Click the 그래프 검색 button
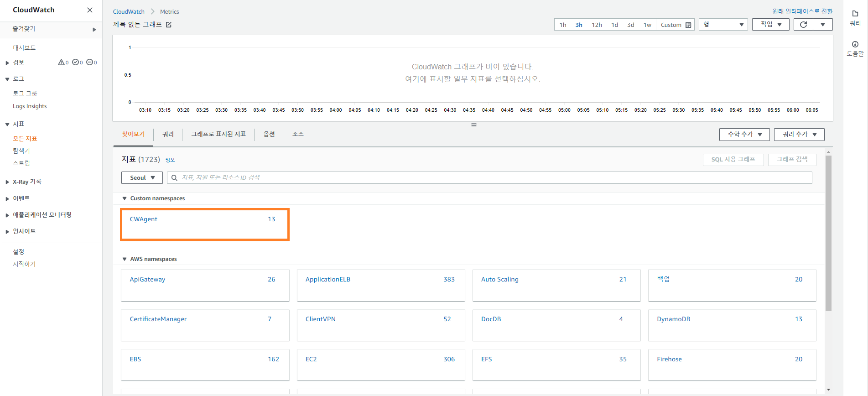The width and height of the screenshot is (868, 396). 792,160
